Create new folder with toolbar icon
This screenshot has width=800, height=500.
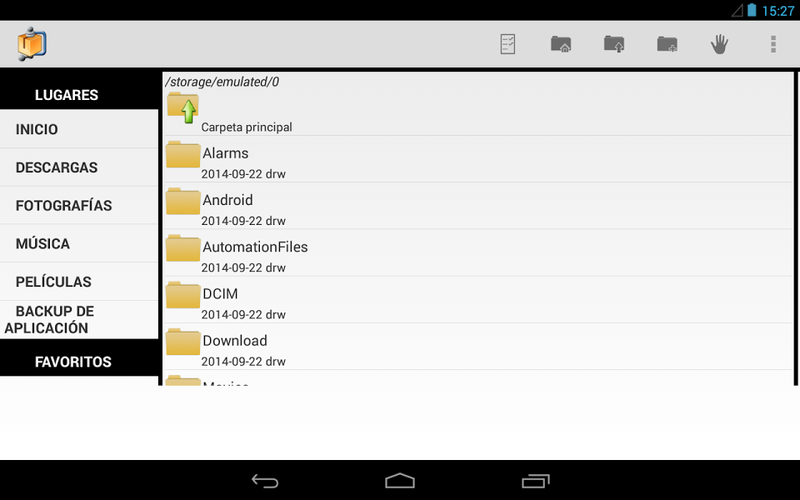coord(667,44)
